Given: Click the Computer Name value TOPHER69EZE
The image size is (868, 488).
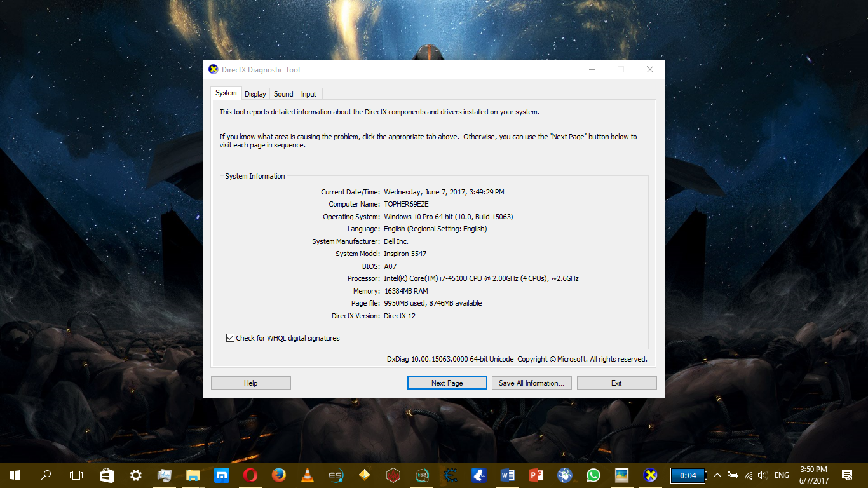Looking at the screenshot, I should tap(407, 204).
